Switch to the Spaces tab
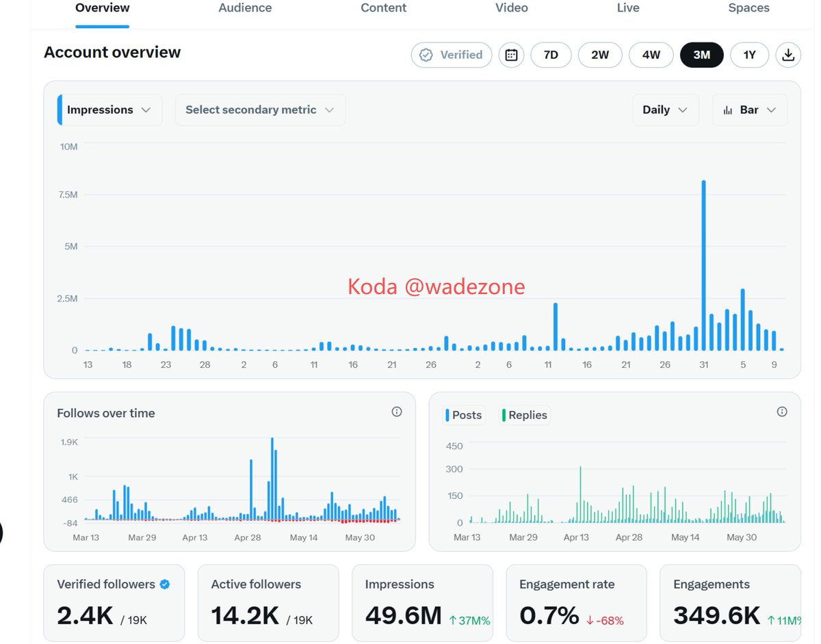The width and height of the screenshot is (821, 644). [748, 9]
